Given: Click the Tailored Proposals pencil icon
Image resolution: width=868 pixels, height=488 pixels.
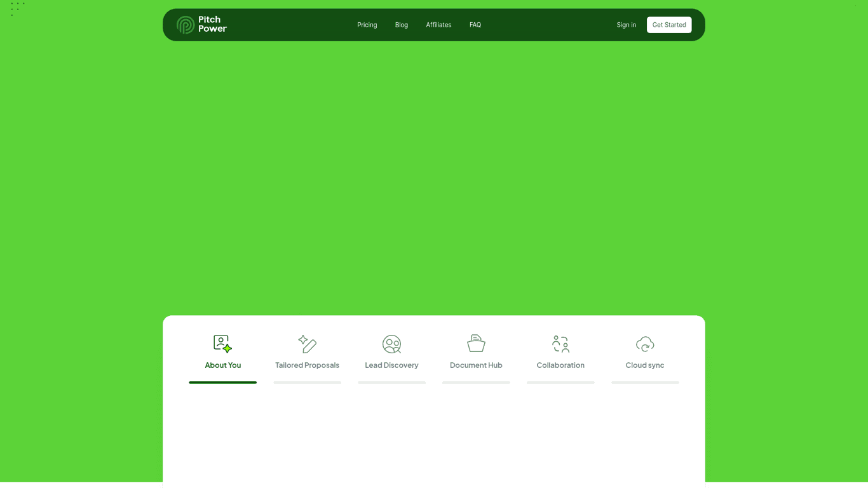Looking at the screenshot, I should tap(307, 344).
